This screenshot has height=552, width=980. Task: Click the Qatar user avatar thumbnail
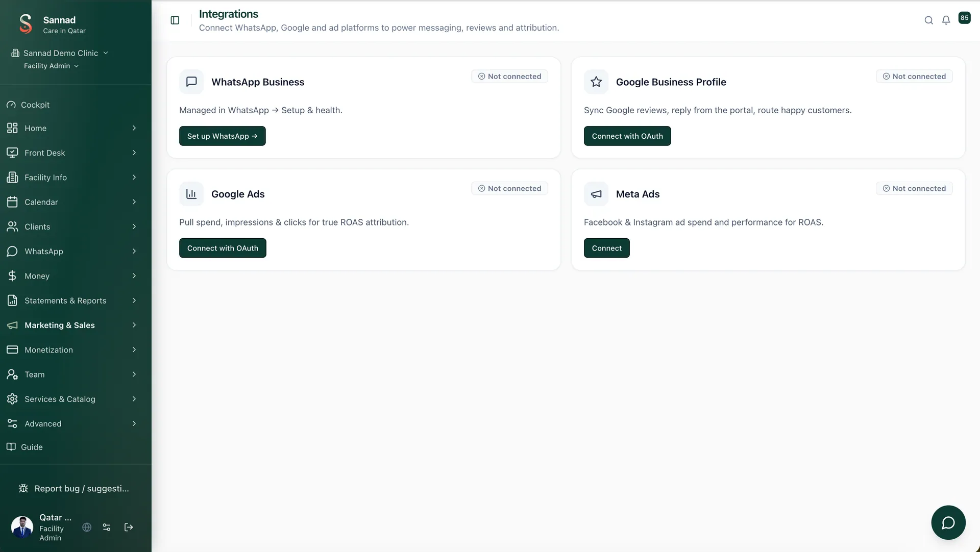click(x=22, y=527)
